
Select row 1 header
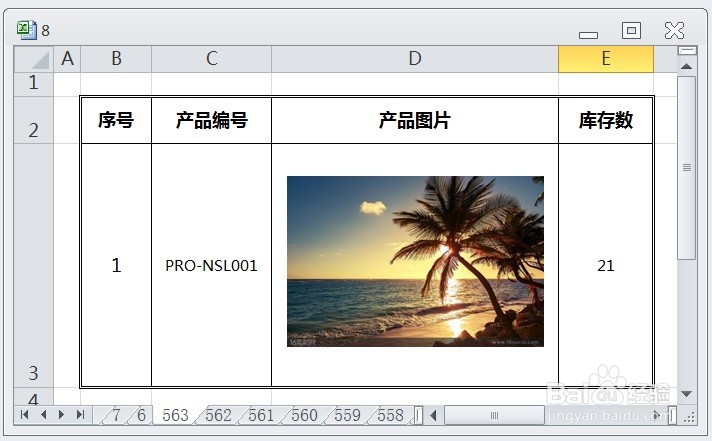point(34,84)
